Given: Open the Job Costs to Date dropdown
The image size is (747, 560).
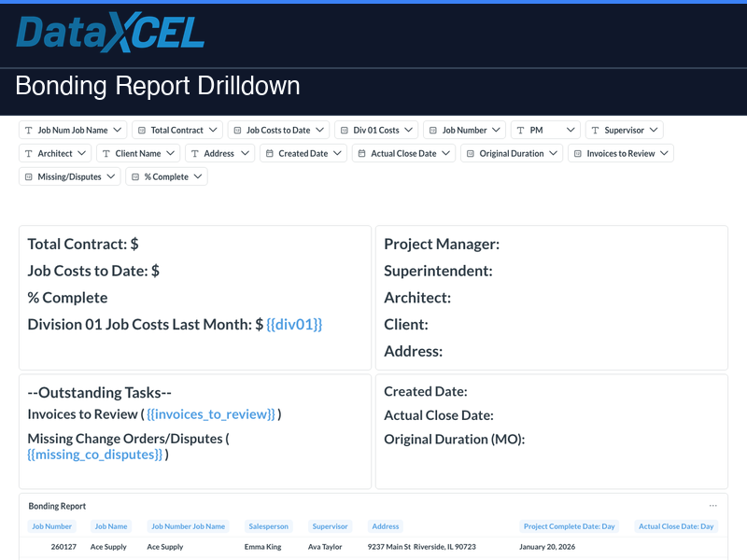Looking at the screenshot, I should (319, 131).
